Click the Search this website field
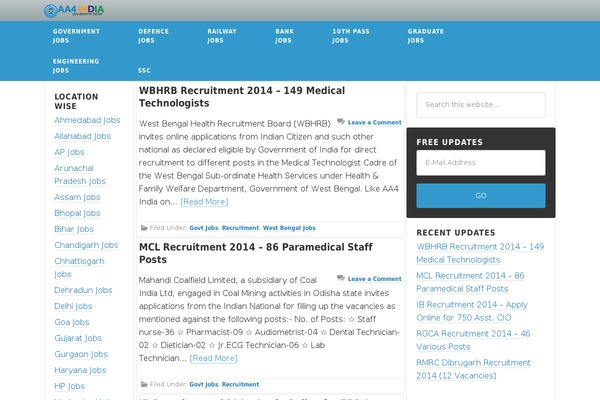This screenshot has width=600, height=400. click(481, 104)
